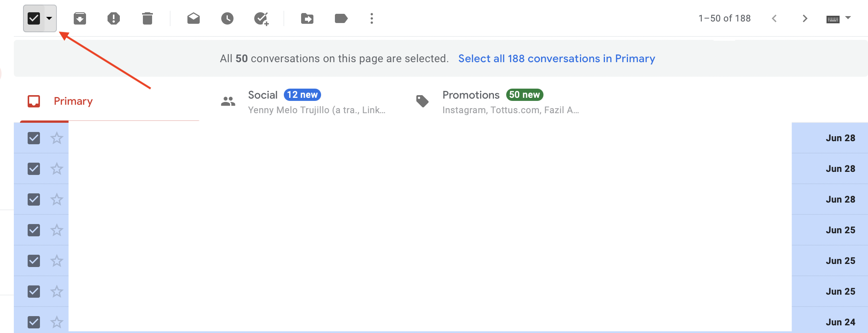Archive the selected conversations
Viewport: 868px width, 333px height.
pyautogui.click(x=80, y=18)
